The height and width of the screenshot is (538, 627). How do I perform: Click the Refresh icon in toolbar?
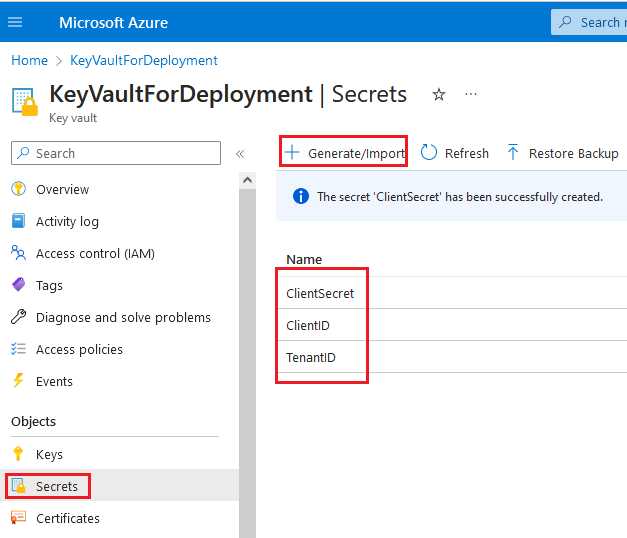click(429, 153)
